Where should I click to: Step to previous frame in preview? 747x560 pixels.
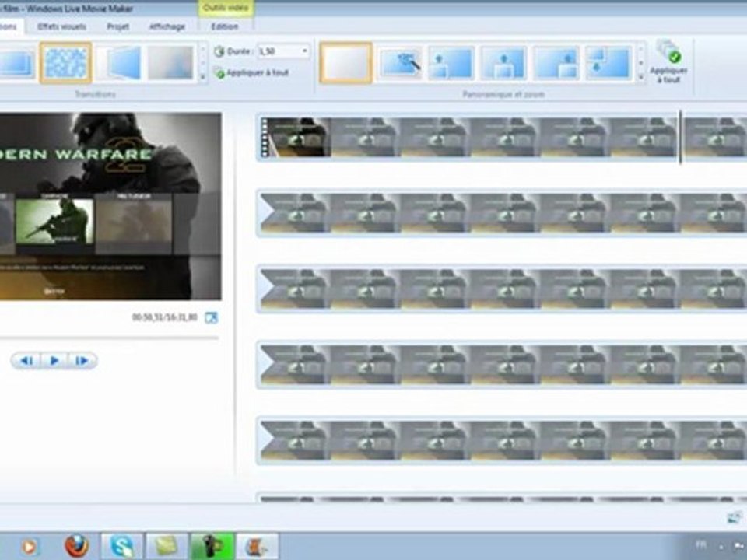click(26, 360)
